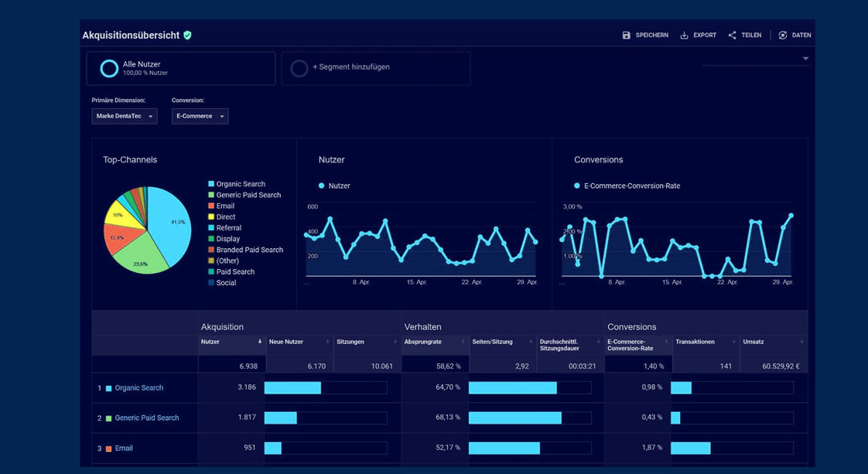The height and width of the screenshot is (474, 868).
Task: Click the Speichern save icon
Action: 626,36
